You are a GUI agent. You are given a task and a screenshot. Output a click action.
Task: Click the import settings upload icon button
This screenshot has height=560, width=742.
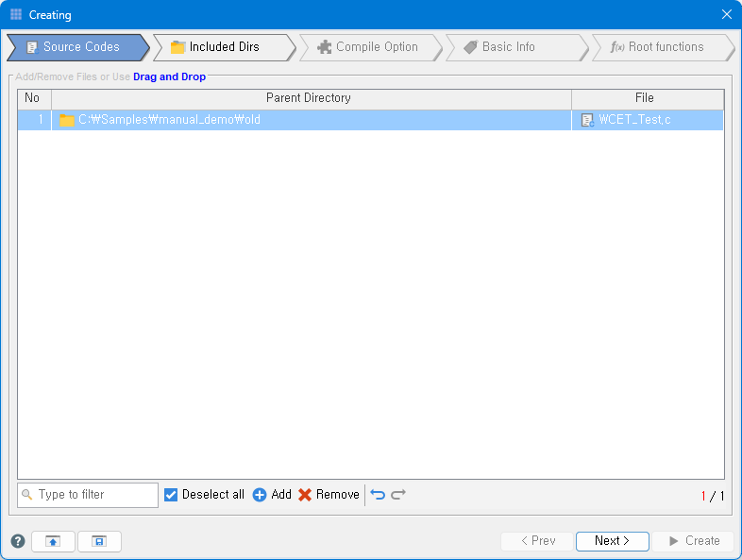[x=53, y=541]
